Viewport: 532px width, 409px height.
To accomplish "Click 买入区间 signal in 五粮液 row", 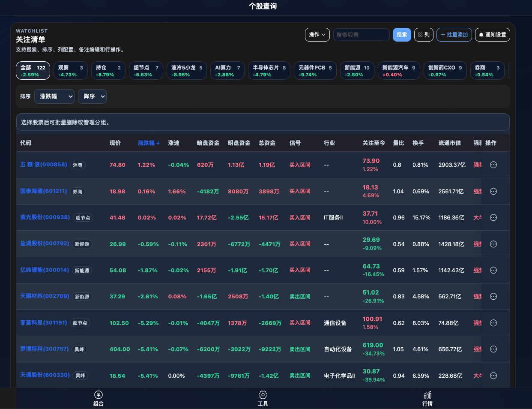I will (x=300, y=165).
